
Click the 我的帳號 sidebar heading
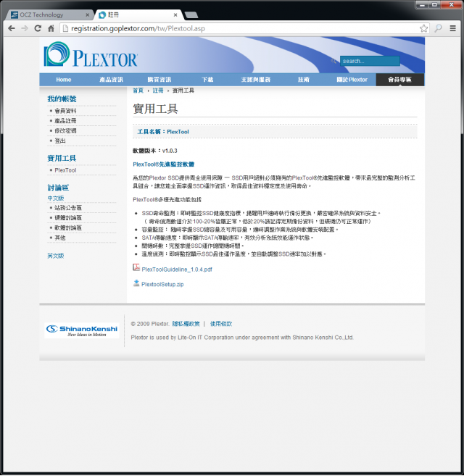(x=62, y=99)
